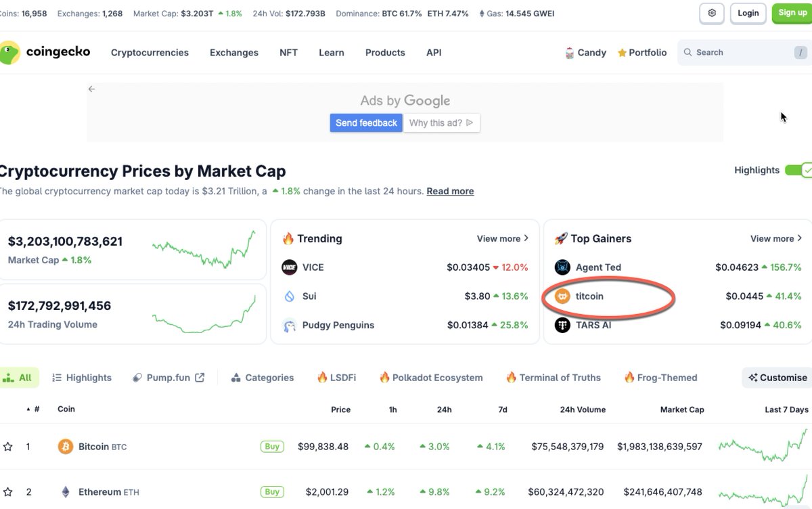Click the Candy jar icon
The width and height of the screenshot is (812, 509).
[x=570, y=53]
